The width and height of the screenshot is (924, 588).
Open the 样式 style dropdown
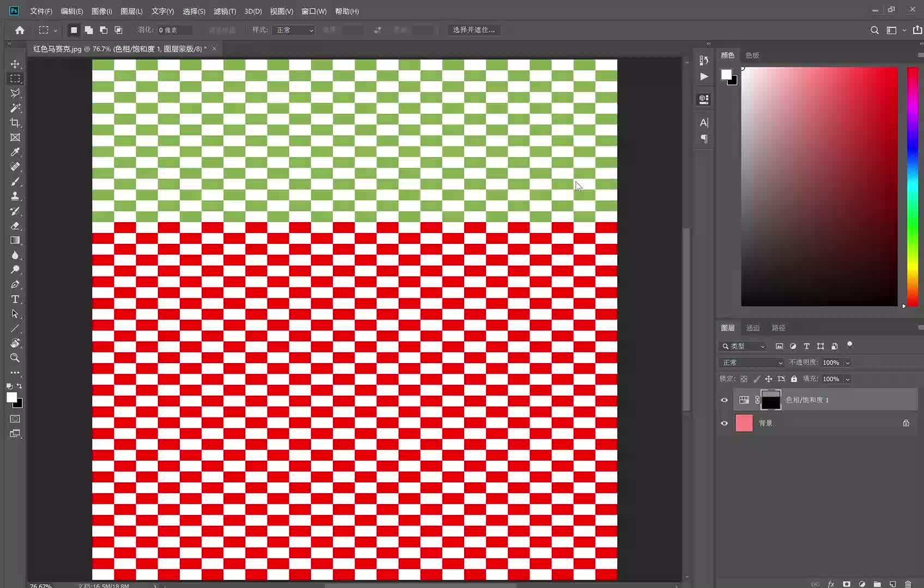pyautogui.click(x=294, y=30)
